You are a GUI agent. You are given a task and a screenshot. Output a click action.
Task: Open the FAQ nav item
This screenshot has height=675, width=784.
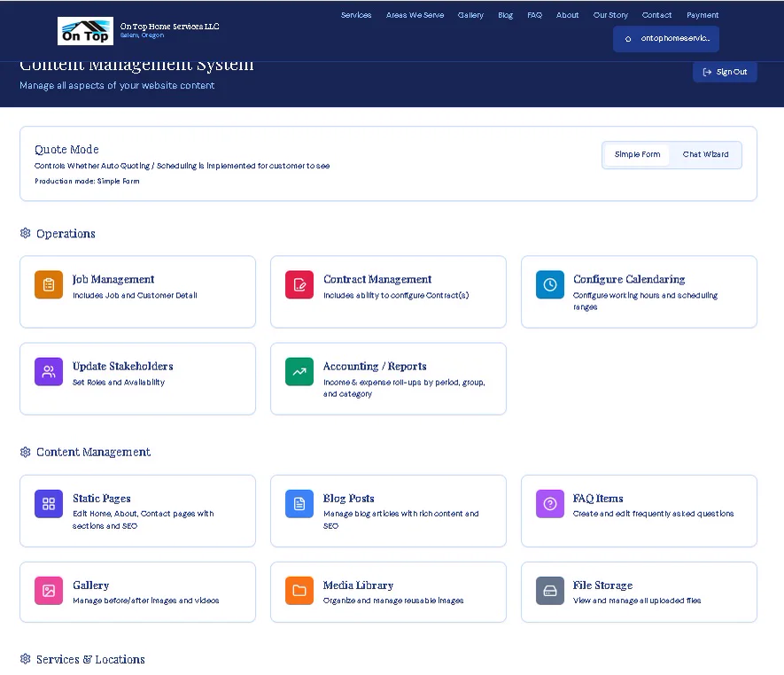tap(534, 15)
